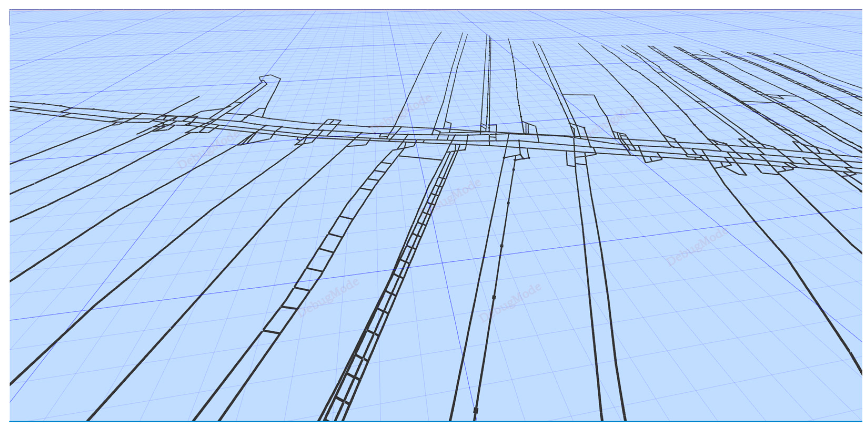Click the small purple bar in top-left corner

9,18
